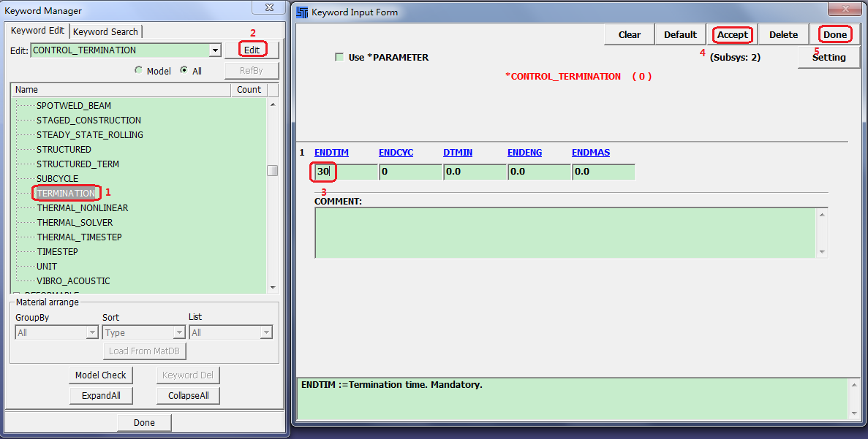Select SPOTWELD_BEAM in the keyword tree
Screen dimensions: 868x439
pyautogui.click(x=74, y=106)
